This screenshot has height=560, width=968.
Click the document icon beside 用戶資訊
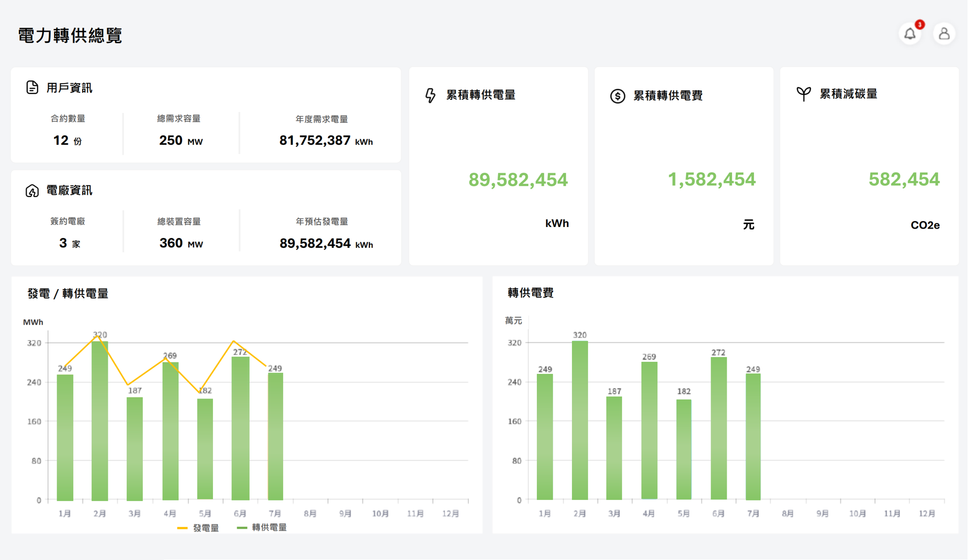pyautogui.click(x=32, y=87)
